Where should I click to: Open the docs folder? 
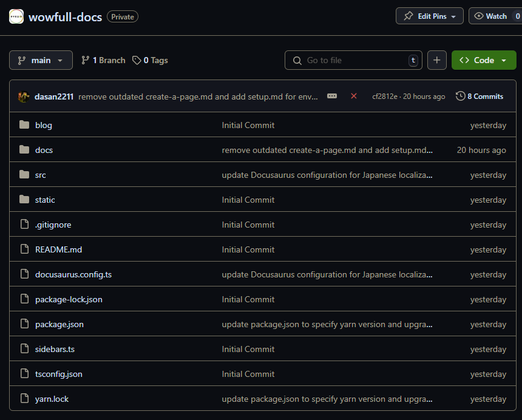click(x=44, y=150)
